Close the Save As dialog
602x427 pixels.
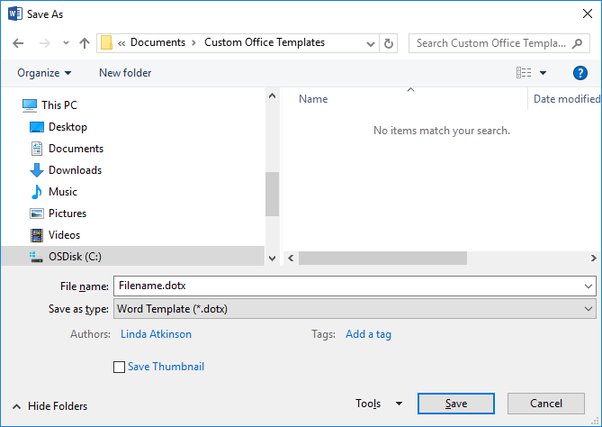tap(587, 14)
